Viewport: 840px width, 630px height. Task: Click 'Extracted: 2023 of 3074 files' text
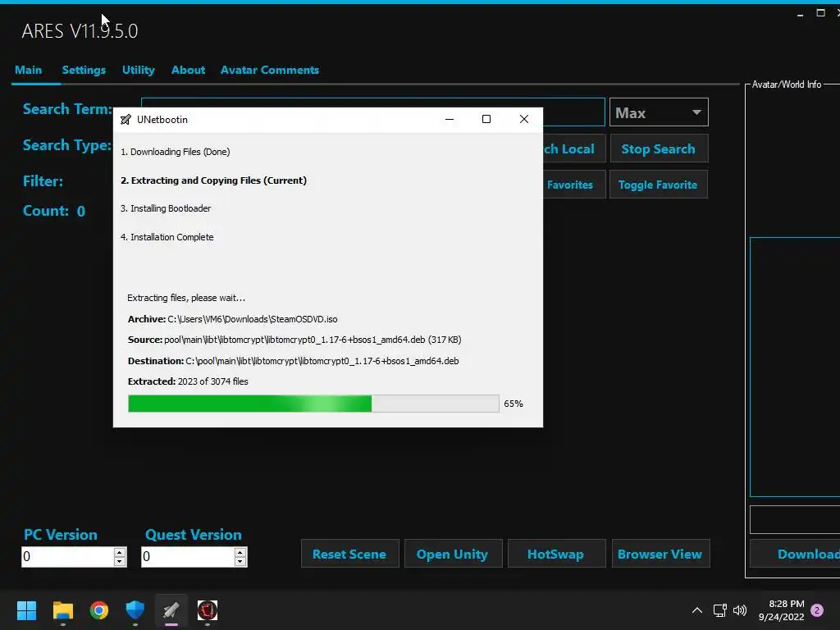tap(188, 381)
